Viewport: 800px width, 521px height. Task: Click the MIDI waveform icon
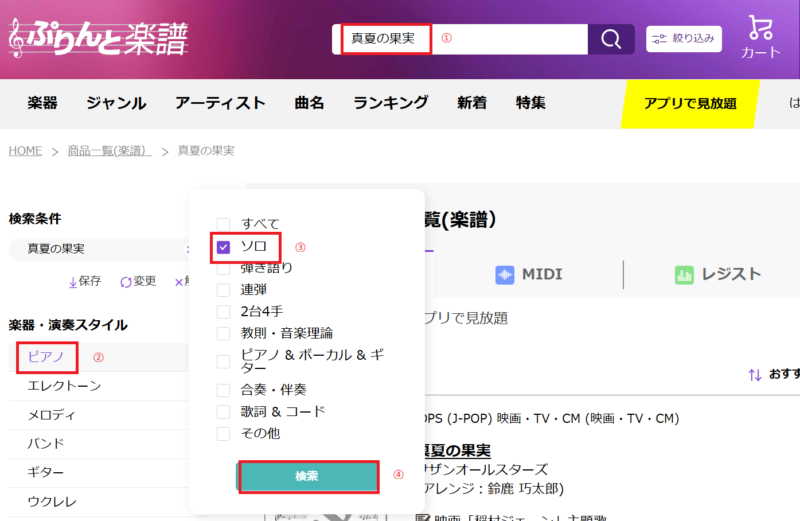[506, 274]
